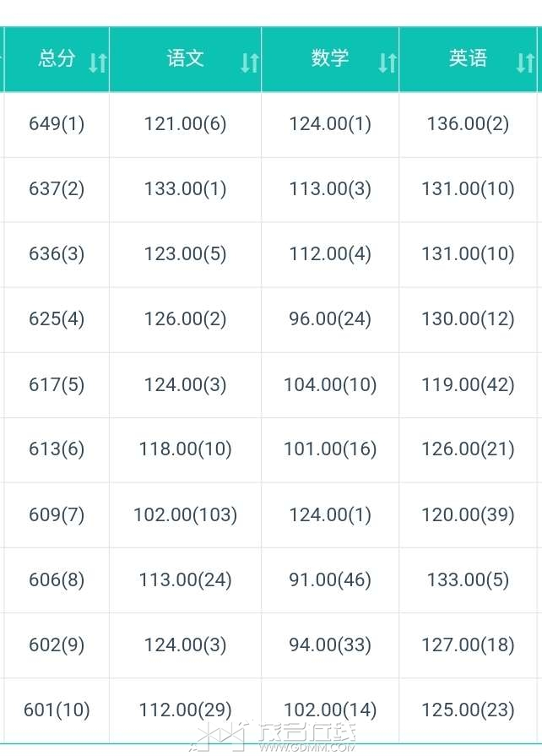Select the 语文 cell 102.00(103)
This screenshot has height=756, width=542.
tap(186, 514)
